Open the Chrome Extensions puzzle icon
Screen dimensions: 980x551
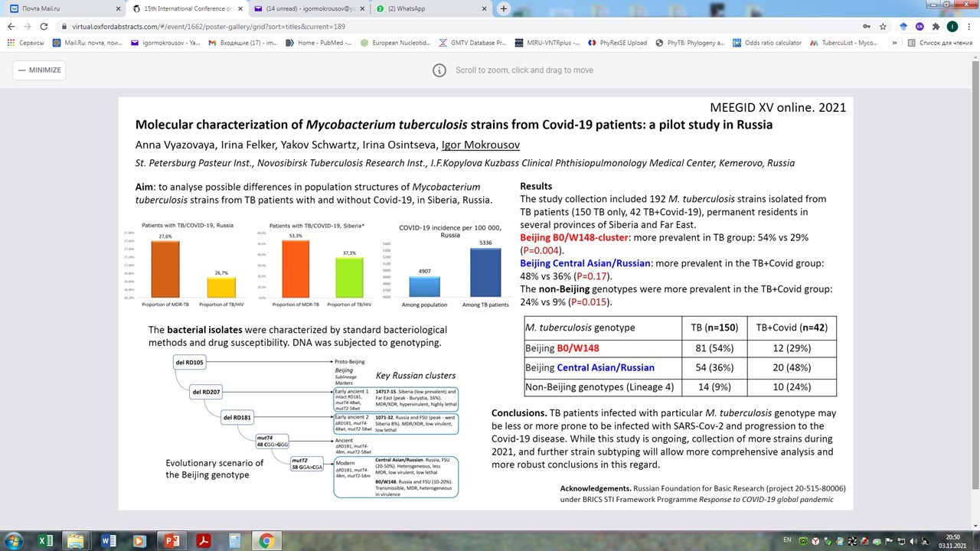pos(936,26)
